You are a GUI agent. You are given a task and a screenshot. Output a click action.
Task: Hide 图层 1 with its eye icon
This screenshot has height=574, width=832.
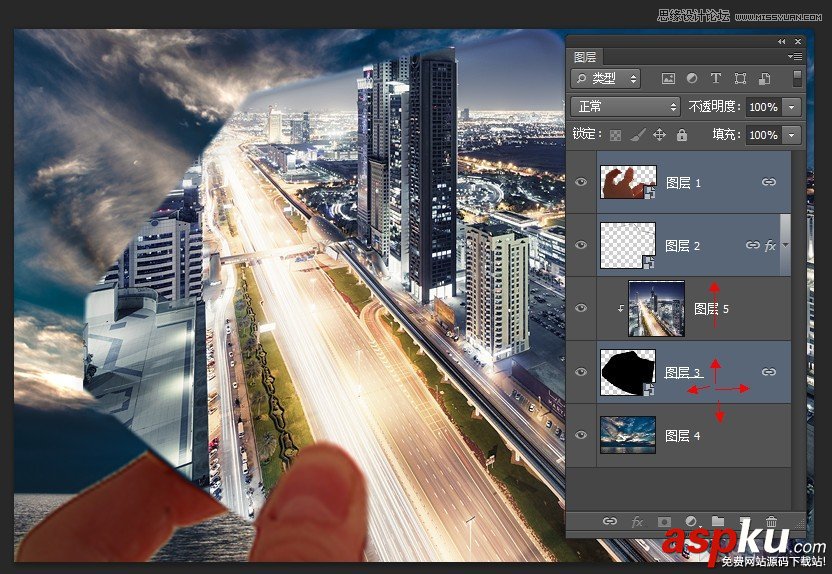[x=582, y=182]
